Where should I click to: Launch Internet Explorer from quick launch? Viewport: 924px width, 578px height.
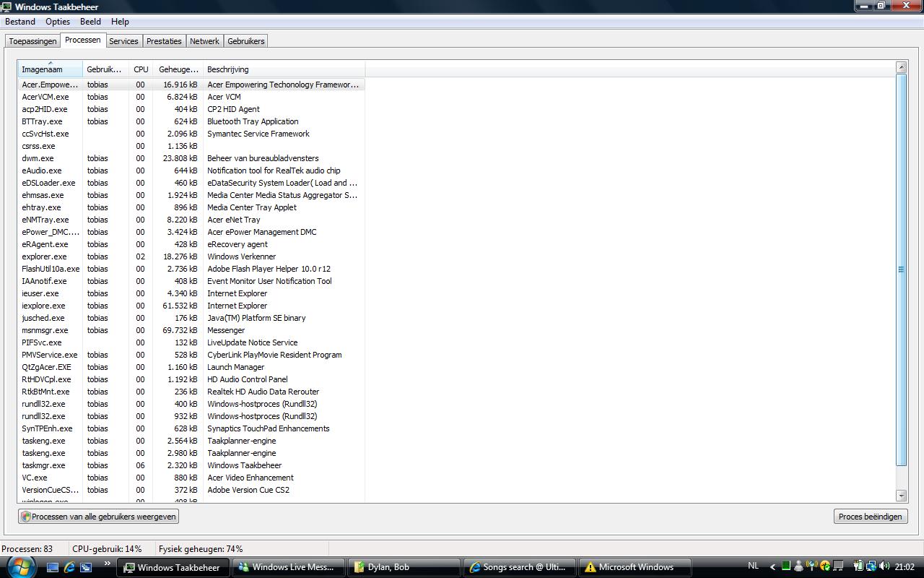69,567
